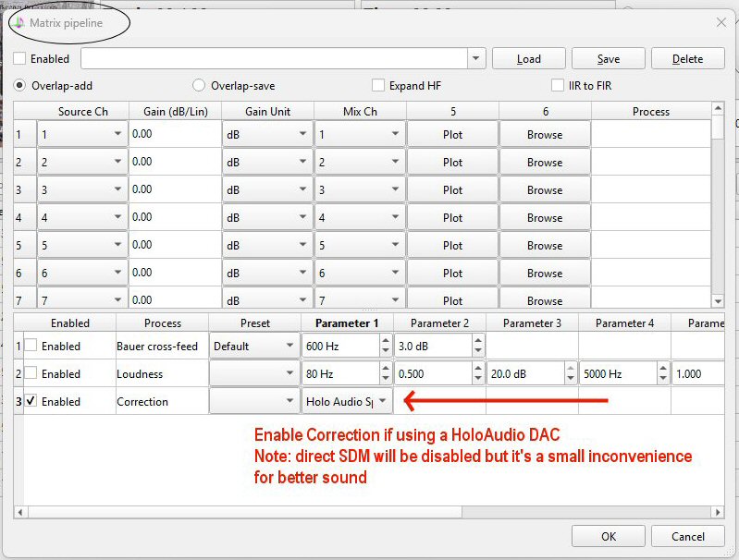Click Browse button in row 4

[x=545, y=218]
